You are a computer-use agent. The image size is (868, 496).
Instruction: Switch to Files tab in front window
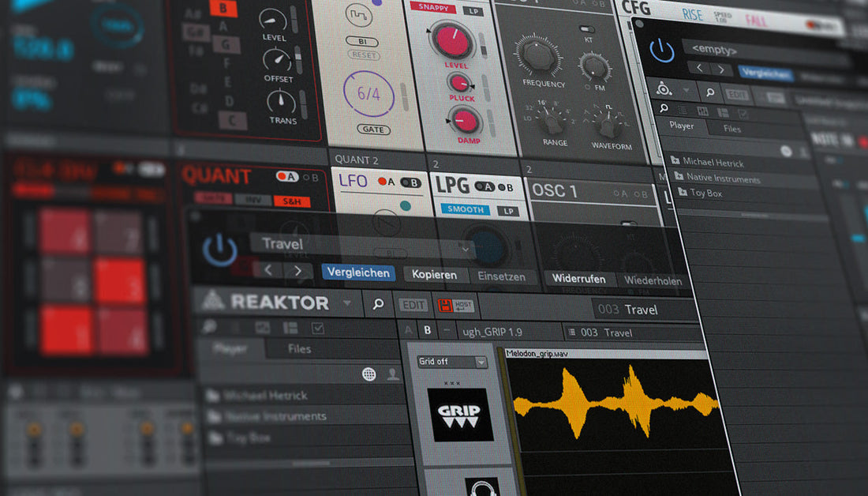tap(300, 348)
